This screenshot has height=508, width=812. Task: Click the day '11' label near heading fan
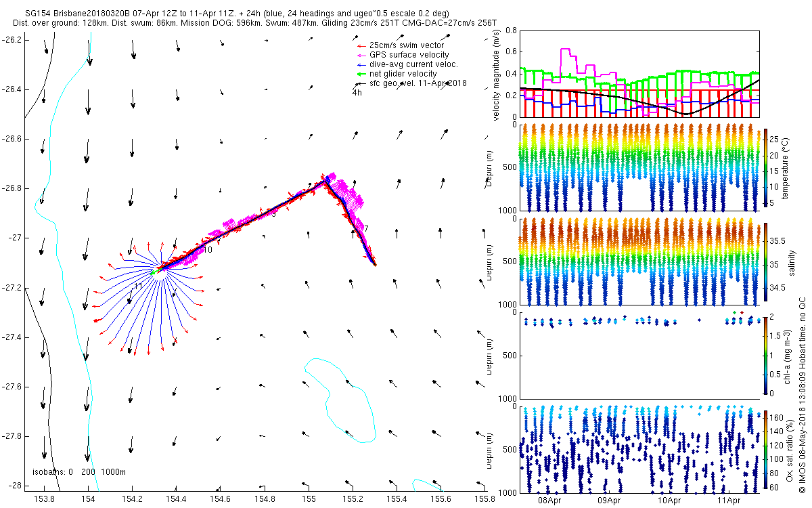click(137, 287)
